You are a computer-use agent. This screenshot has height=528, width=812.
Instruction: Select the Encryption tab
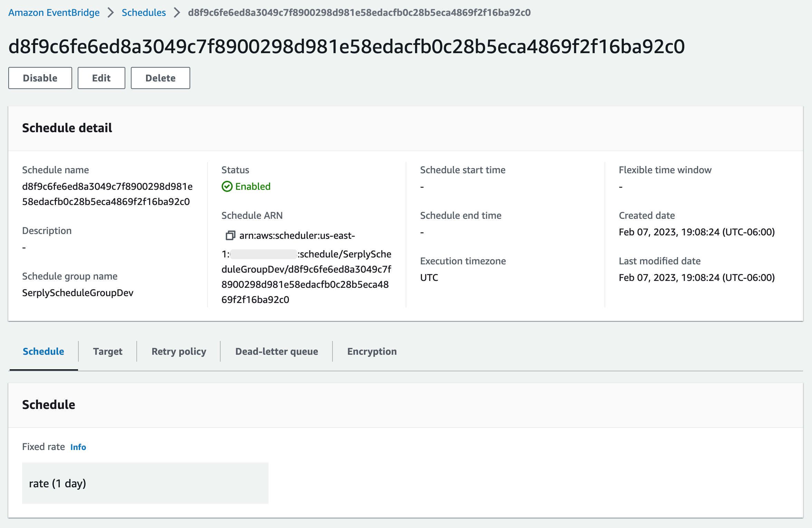click(372, 351)
